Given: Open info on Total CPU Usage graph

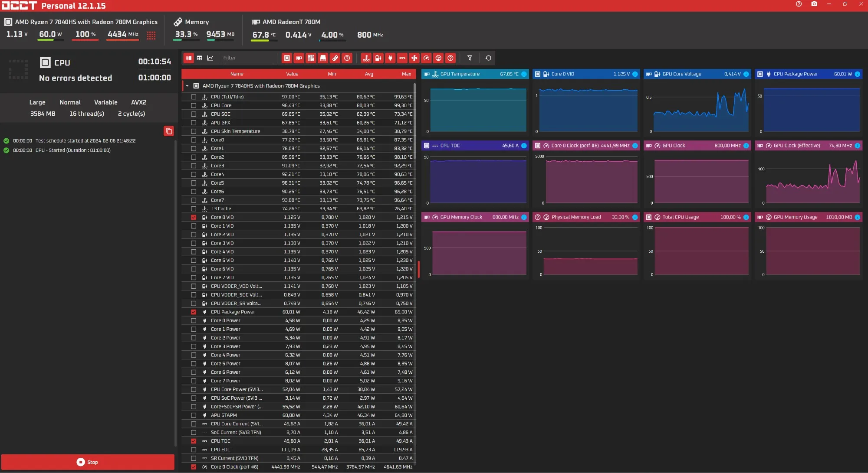Looking at the screenshot, I should (x=746, y=217).
